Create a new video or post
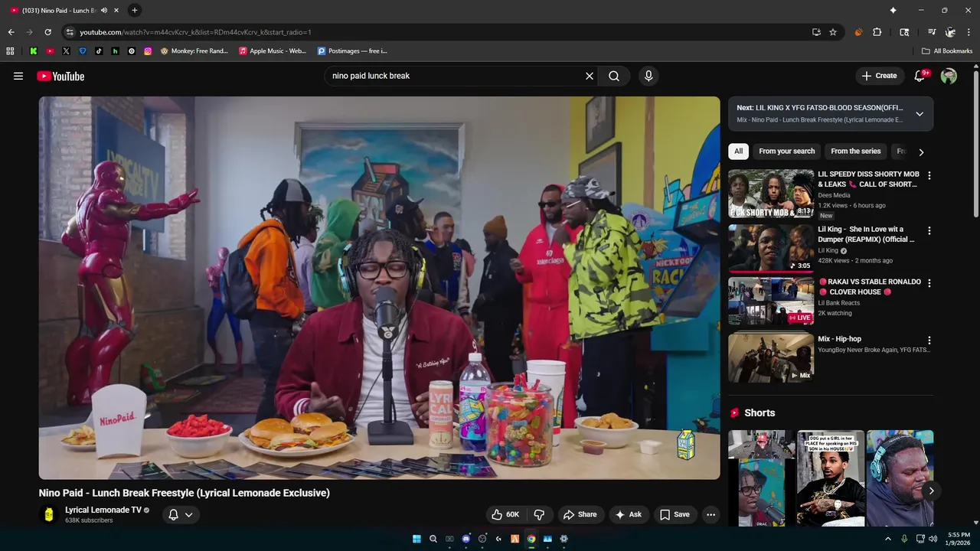The height and width of the screenshot is (551, 980). (879, 76)
